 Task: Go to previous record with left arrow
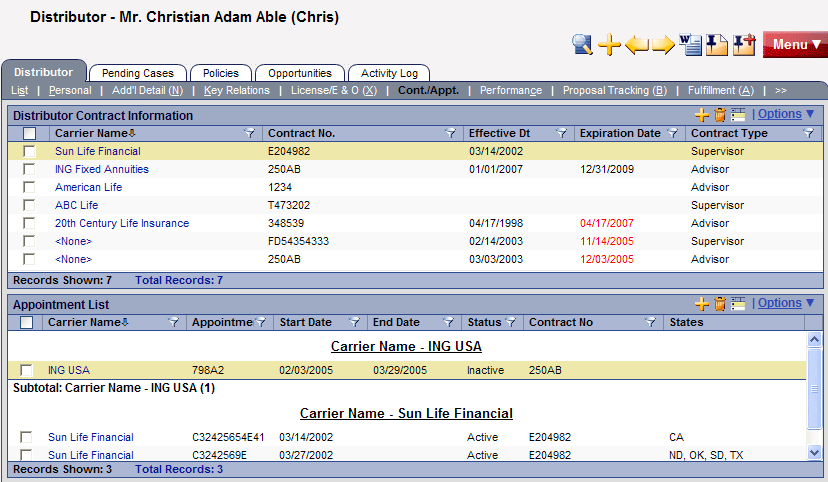(x=637, y=45)
